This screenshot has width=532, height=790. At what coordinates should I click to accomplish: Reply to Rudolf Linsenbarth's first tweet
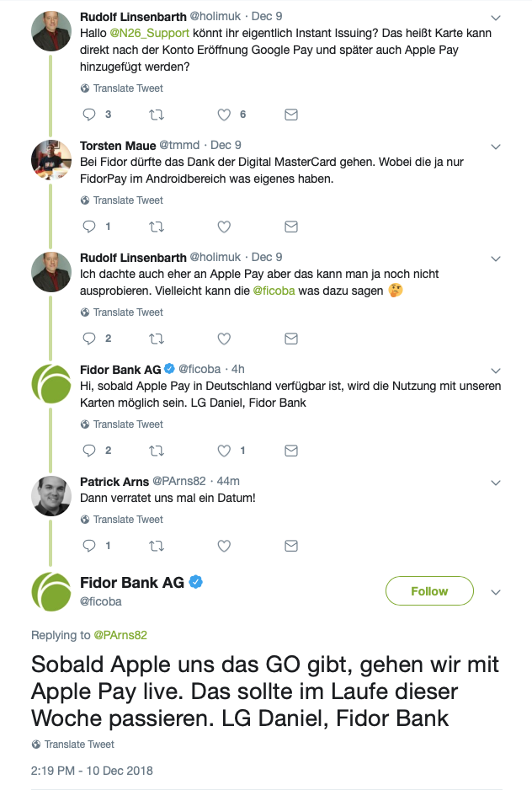pyautogui.click(x=90, y=115)
